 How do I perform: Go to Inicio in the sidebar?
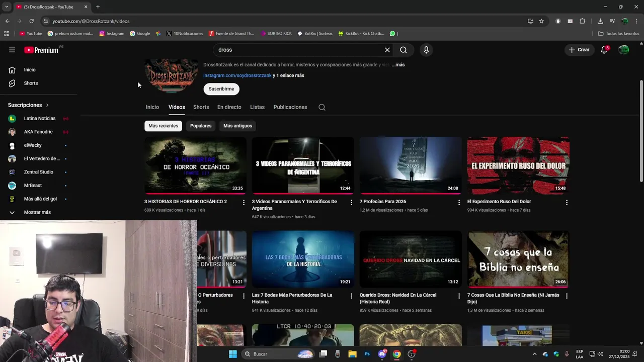[x=30, y=70]
